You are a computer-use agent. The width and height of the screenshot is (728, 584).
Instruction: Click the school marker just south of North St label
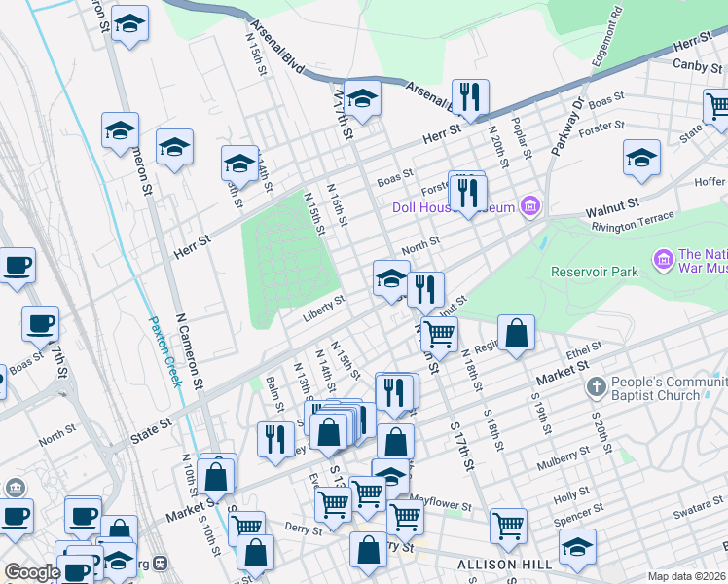(x=391, y=279)
